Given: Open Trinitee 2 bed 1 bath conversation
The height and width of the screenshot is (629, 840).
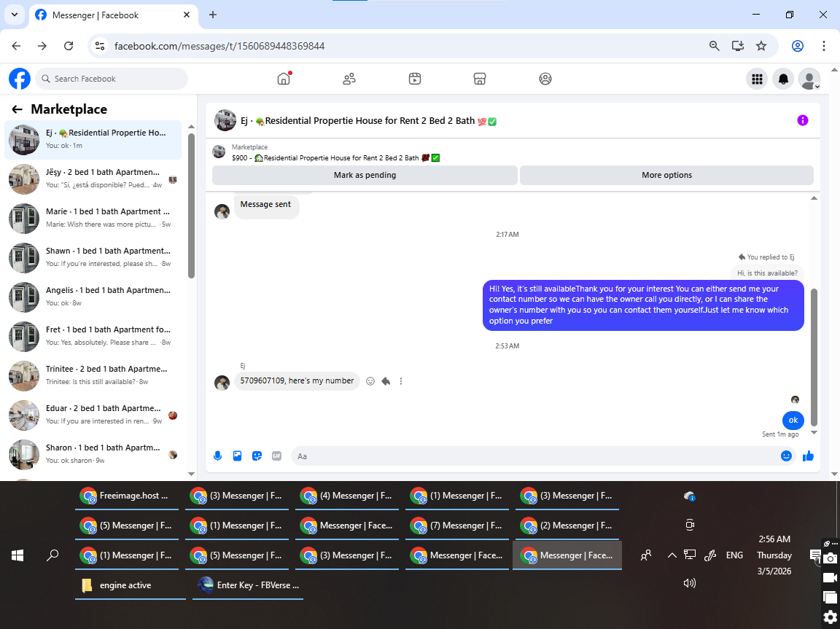Looking at the screenshot, I should (93, 375).
